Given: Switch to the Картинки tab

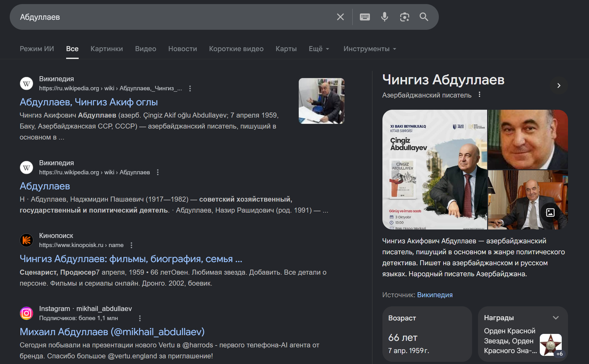Looking at the screenshot, I should click(x=107, y=49).
